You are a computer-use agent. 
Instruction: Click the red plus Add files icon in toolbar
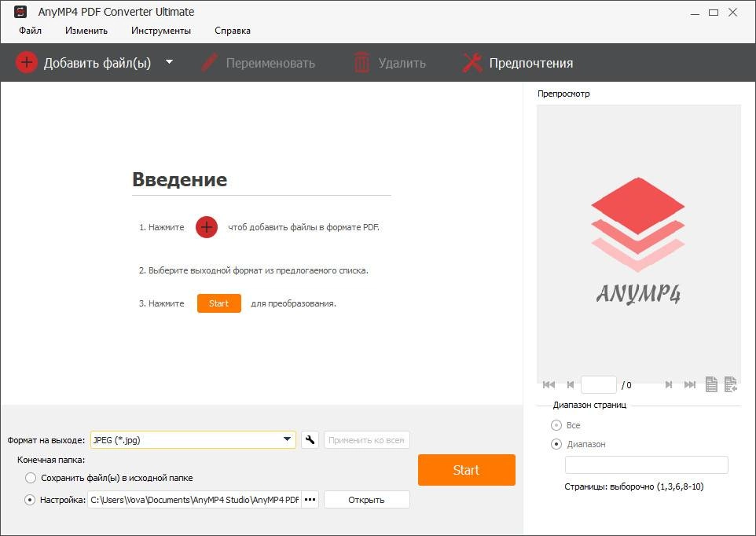27,63
